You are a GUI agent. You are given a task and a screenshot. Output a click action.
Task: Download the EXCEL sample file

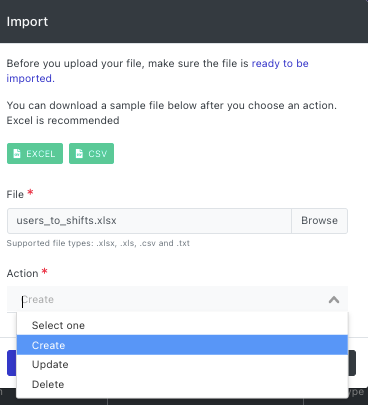[x=35, y=154]
